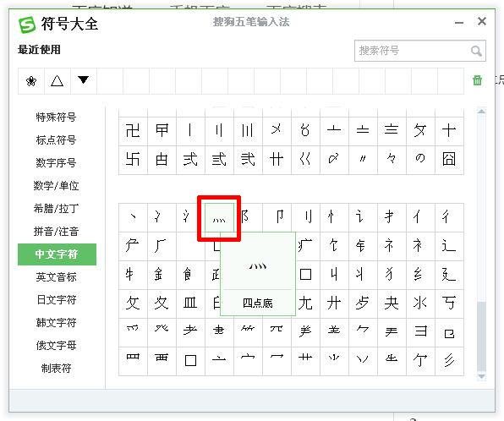Viewport: 504px width, 421px height.
Task: Minimize the 符号大全 window
Action: pyautogui.click(x=459, y=23)
